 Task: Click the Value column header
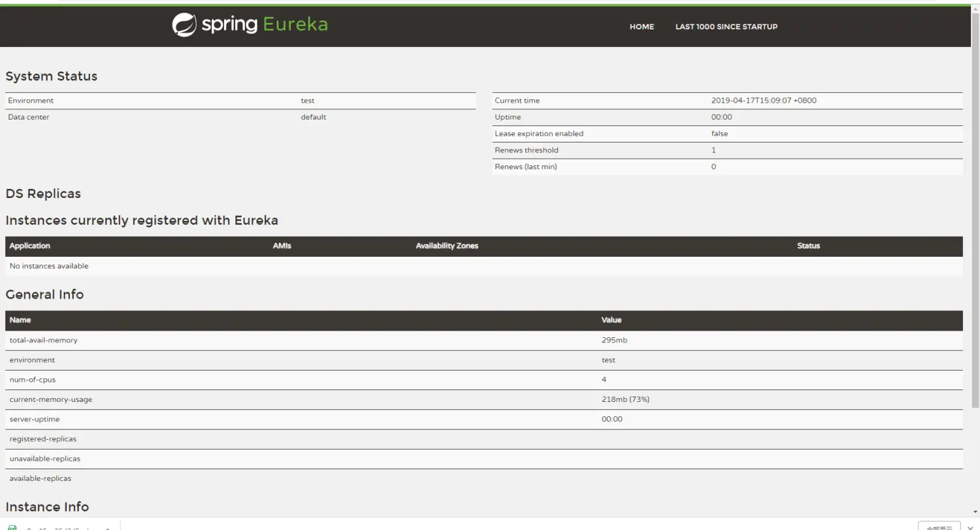(612, 320)
